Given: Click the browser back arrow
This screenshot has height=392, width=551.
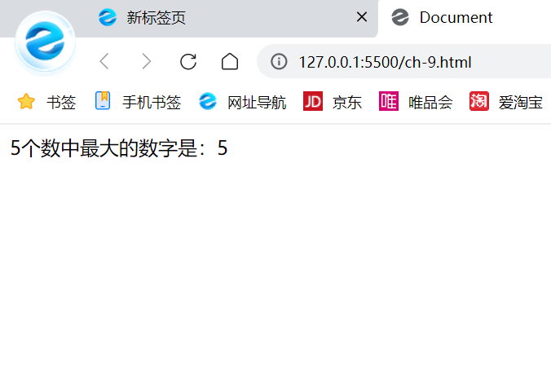Looking at the screenshot, I should [x=104, y=61].
